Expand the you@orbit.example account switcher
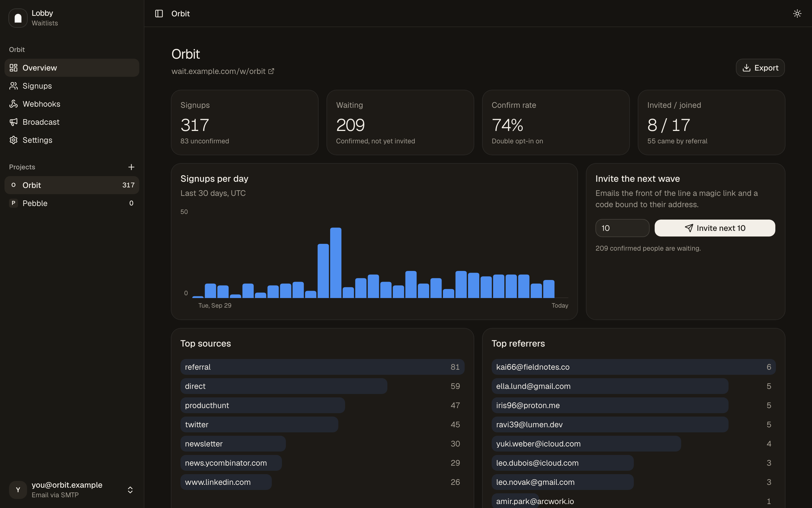The width and height of the screenshot is (812, 508). (72, 490)
